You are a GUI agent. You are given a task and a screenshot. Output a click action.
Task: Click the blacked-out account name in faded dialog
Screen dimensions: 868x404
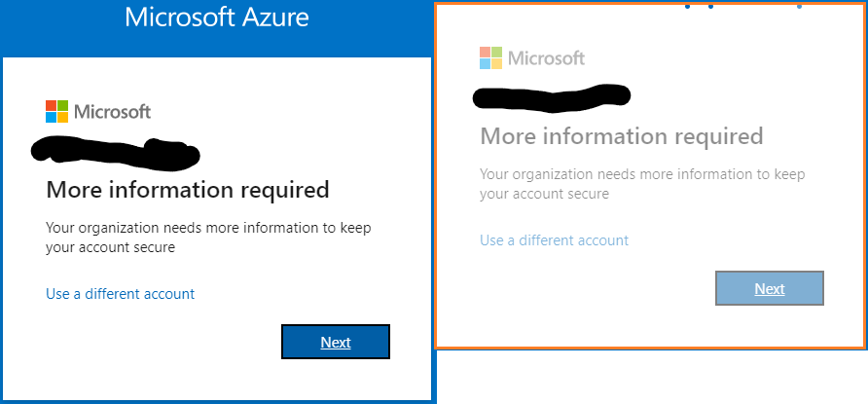click(x=552, y=98)
